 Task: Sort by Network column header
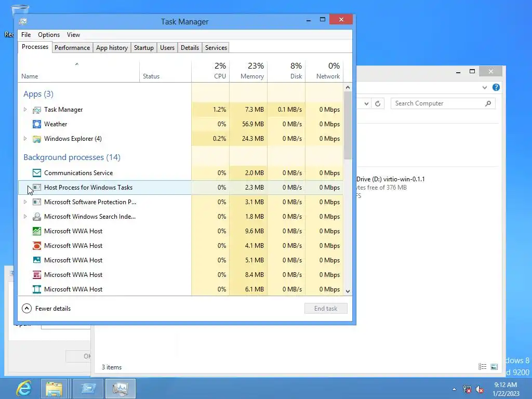(324, 71)
